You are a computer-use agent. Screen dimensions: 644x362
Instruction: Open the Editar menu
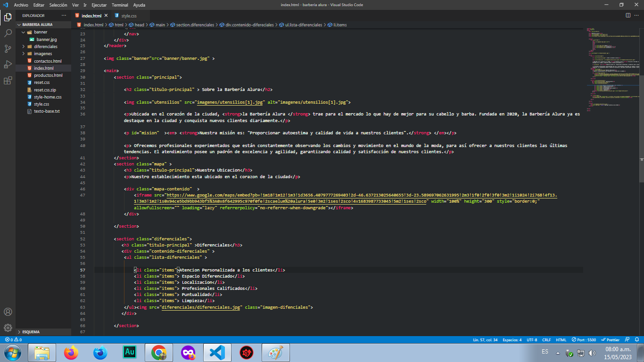pos(39,5)
